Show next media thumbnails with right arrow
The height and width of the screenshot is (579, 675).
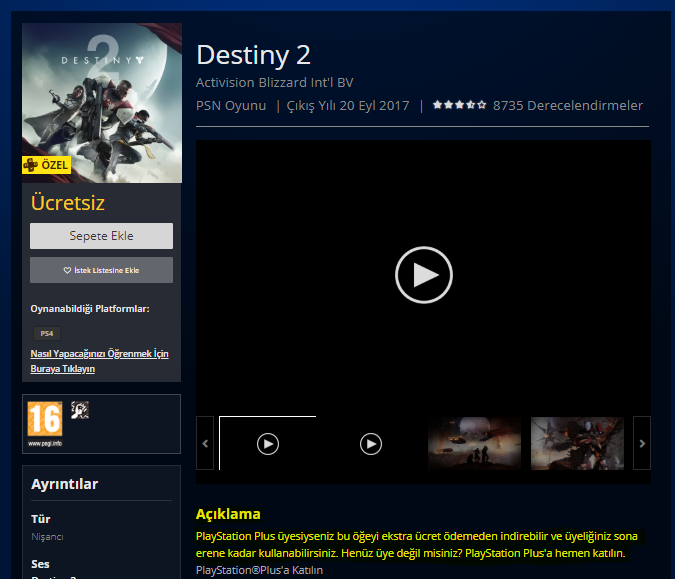(x=642, y=443)
